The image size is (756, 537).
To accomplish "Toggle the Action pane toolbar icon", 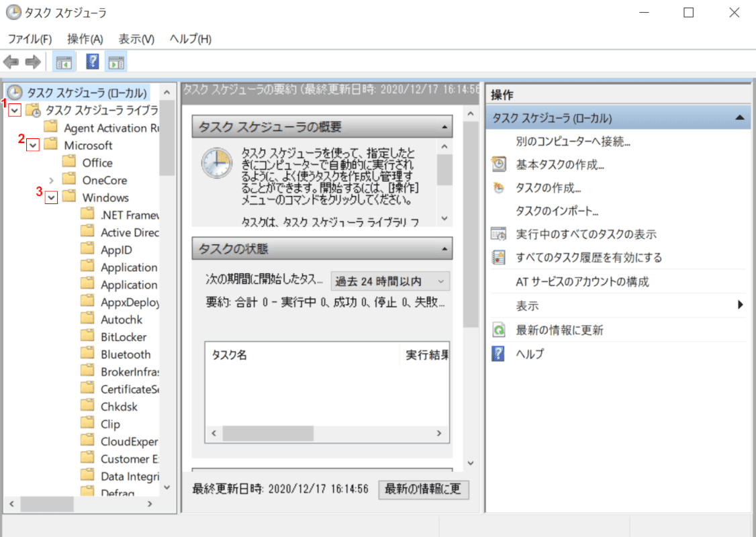I will [x=115, y=62].
